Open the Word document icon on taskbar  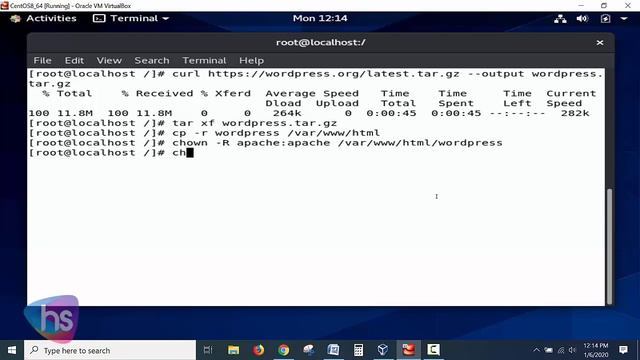pyautogui.click(x=333, y=350)
